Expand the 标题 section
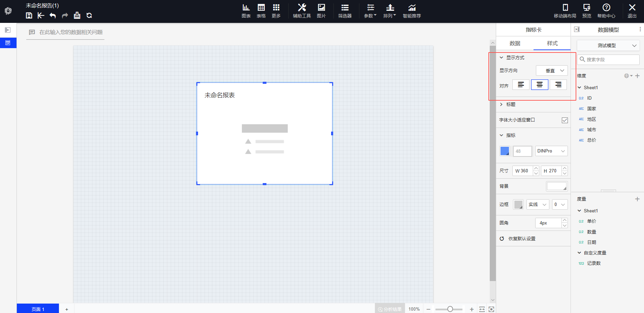The height and width of the screenshot is (313, 644). click(x=511, y=104)
